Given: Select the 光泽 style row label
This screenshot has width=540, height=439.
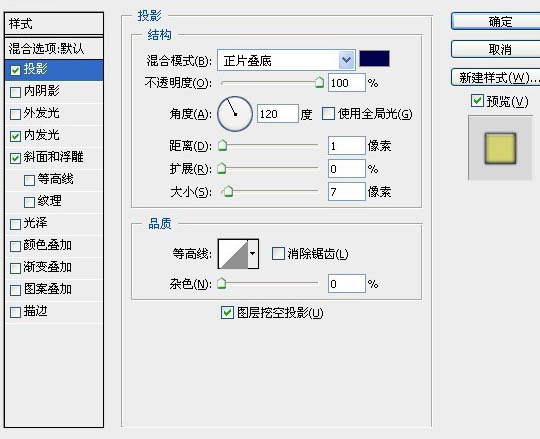Looking at the screenshot, I should pos(35,223).
